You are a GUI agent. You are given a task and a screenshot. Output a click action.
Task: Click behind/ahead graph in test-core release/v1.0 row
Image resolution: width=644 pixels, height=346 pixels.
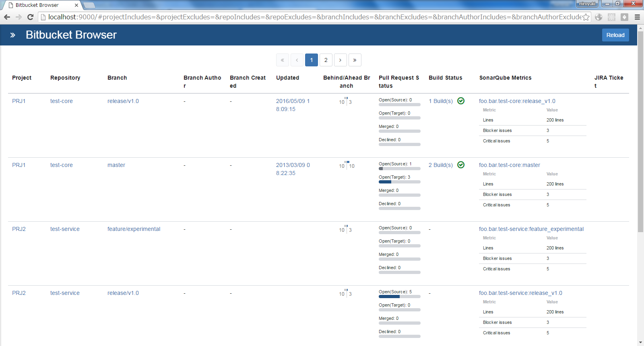coord(346,101)
